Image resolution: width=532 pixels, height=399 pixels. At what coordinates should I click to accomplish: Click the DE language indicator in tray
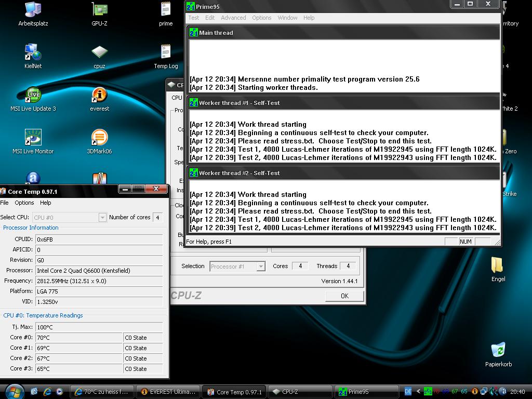tap(408, 392)
